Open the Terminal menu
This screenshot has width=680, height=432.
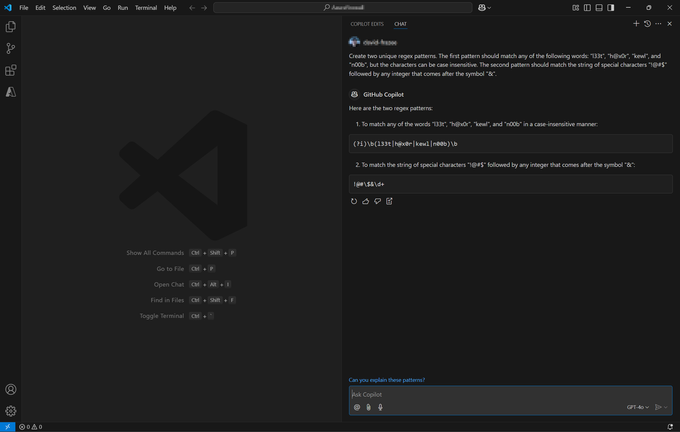point(146,8)
